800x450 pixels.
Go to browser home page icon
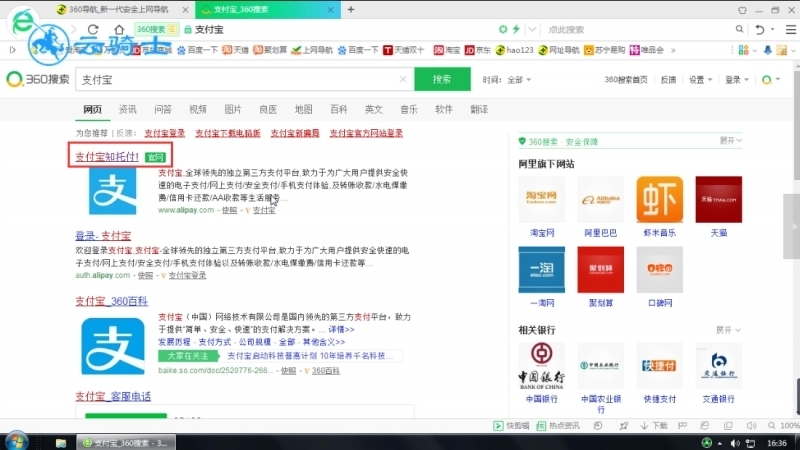coord(119,30)
